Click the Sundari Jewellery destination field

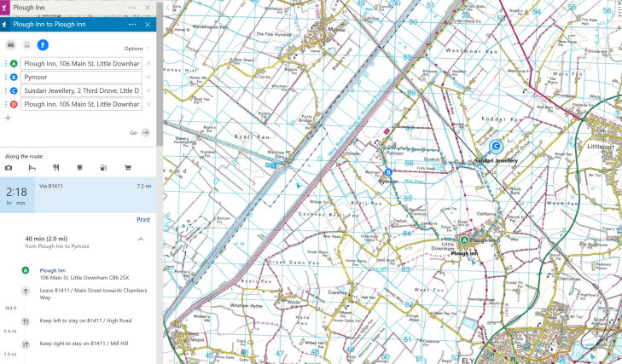click(81, 90)
